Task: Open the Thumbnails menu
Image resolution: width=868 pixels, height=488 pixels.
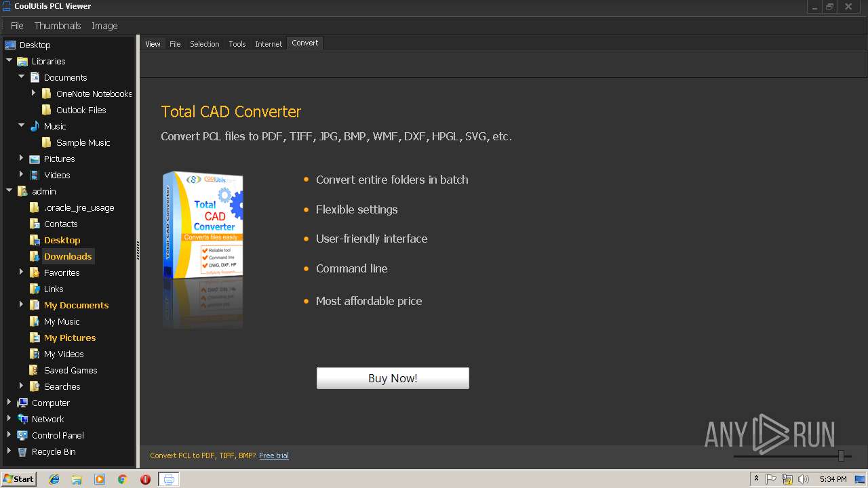Action: [58, 26]
